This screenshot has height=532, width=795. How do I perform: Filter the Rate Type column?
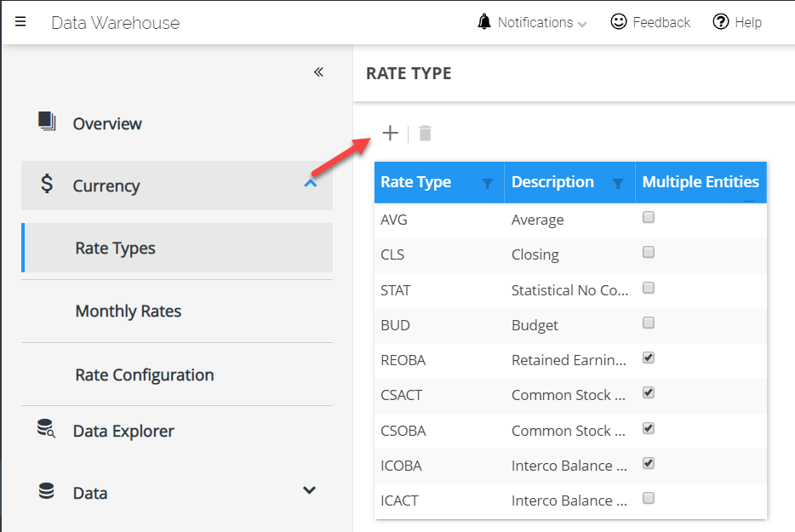tap(488, 183)
